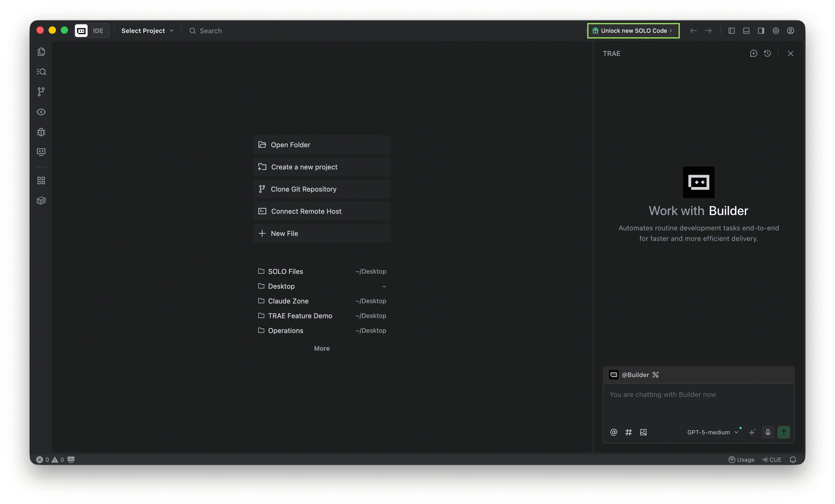Click the new chat icon in TRAE panel
The width and height of the screenshot is (835, 504).
pyautogui.click(x=753, y=54)
